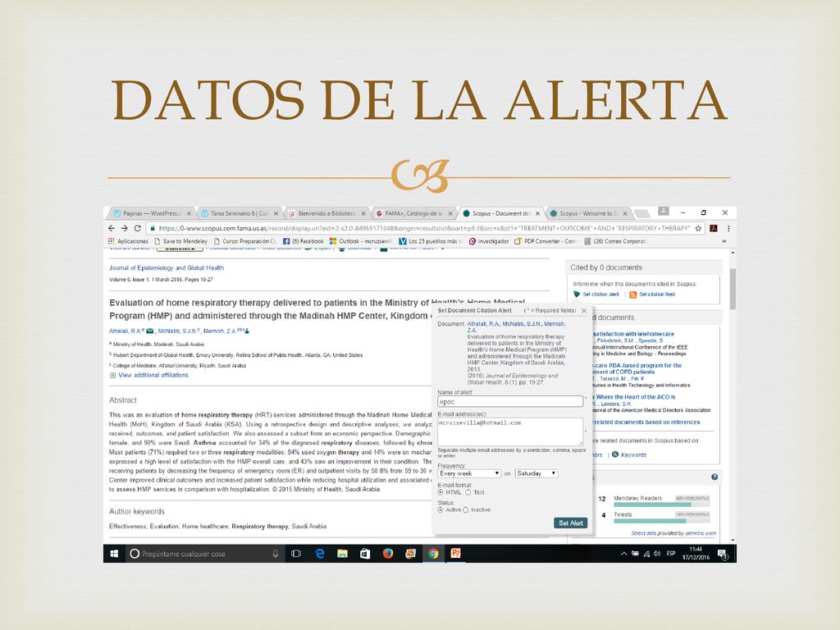Screen dimensions: 840x630
Task: Open Chrome's three-dot menu
Action: point(728,228)
